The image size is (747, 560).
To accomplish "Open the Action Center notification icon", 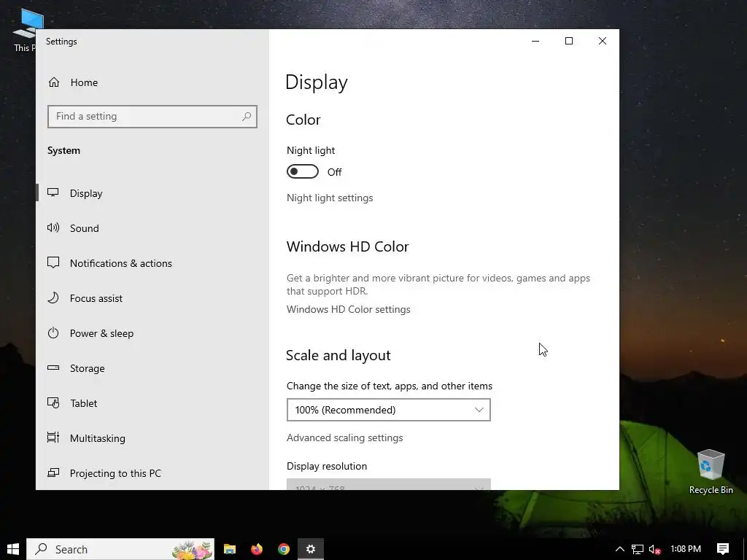I will pos(723,549).
